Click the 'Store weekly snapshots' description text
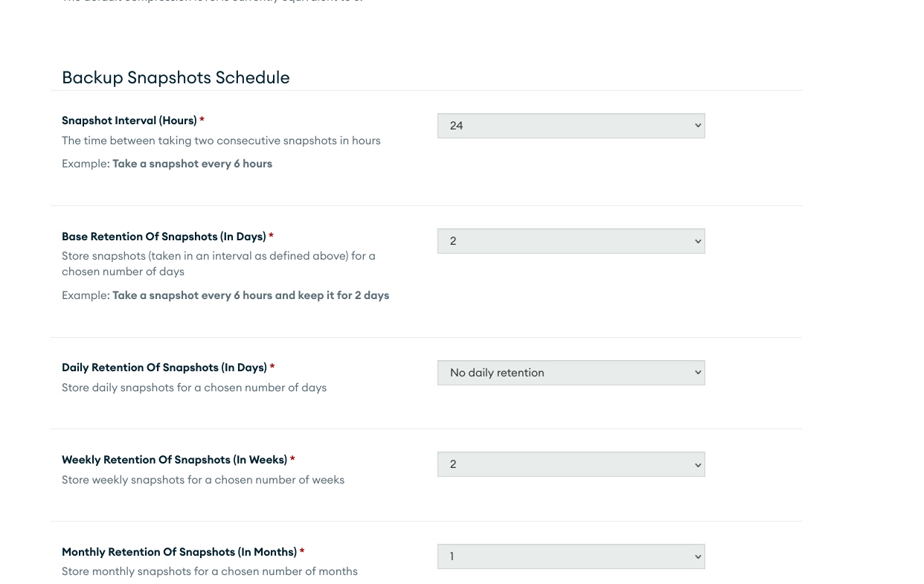 click(203, 480)
